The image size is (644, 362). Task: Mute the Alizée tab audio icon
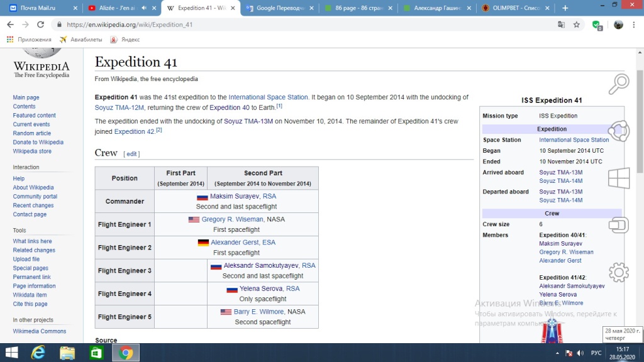coord(144,8)
